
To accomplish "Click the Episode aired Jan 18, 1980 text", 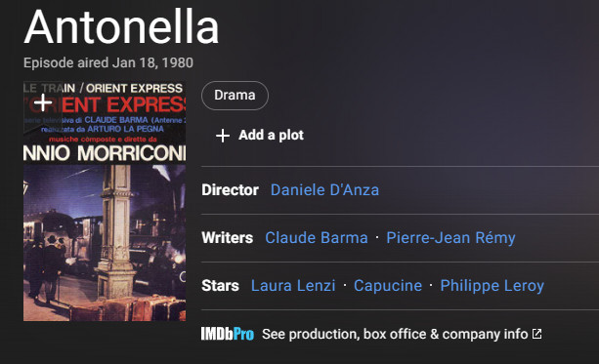I will 108,62.
